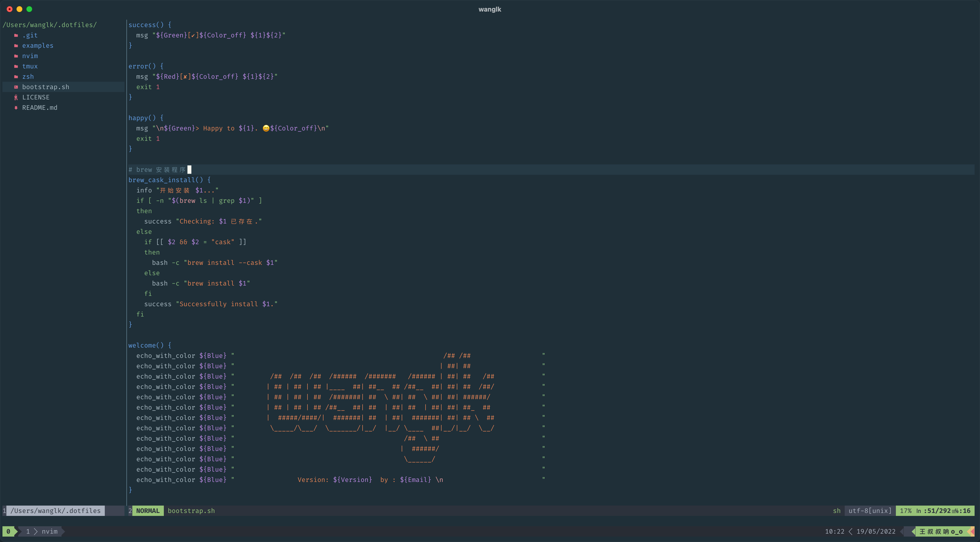Expand the examples directory in tree

(38, 46)
